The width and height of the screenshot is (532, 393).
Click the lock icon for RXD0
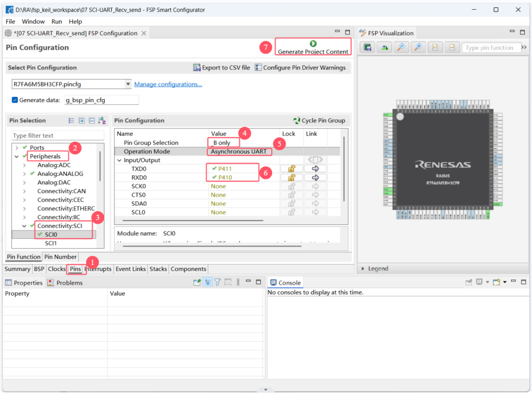[x=291, y=177]
